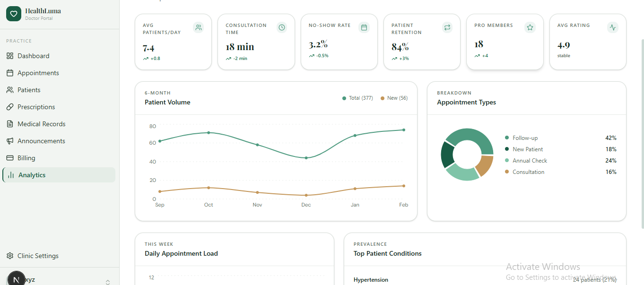Toggle the New (56) legend series

394,98
